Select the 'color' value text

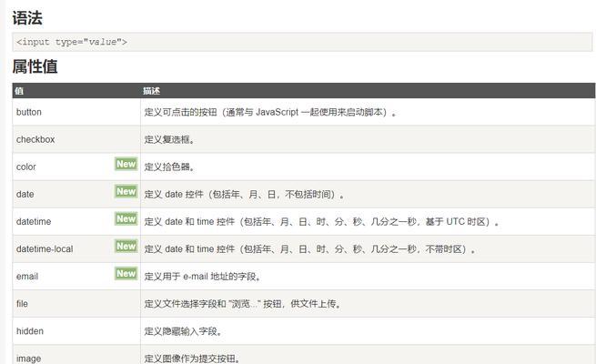coord(26,167)
